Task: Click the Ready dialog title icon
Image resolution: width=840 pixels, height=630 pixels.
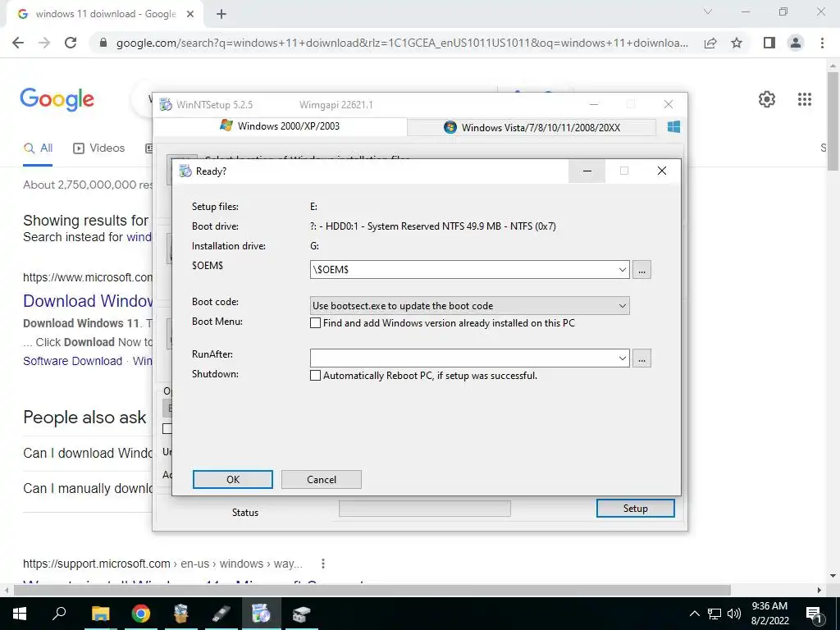Action: pyautogui.click(x=185, y=171)
